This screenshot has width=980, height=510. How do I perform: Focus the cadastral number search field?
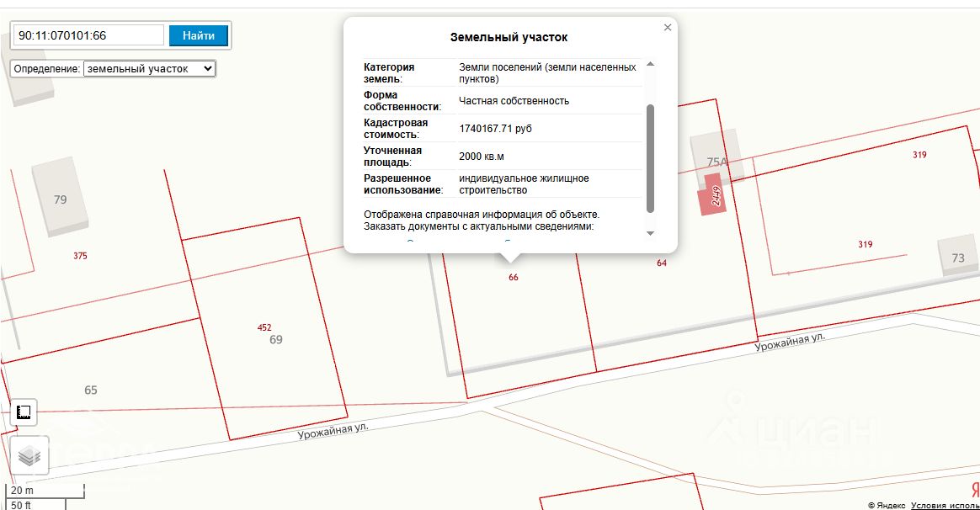[88, 35]
